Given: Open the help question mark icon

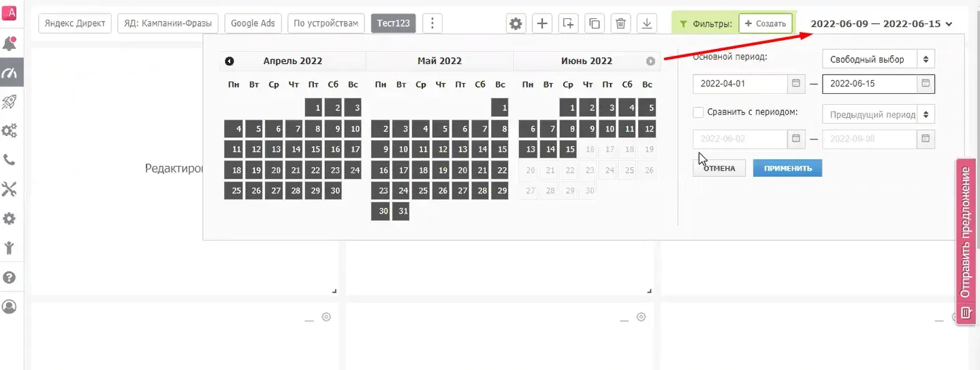Looking at the screenshot, I should tap(10, 277).
